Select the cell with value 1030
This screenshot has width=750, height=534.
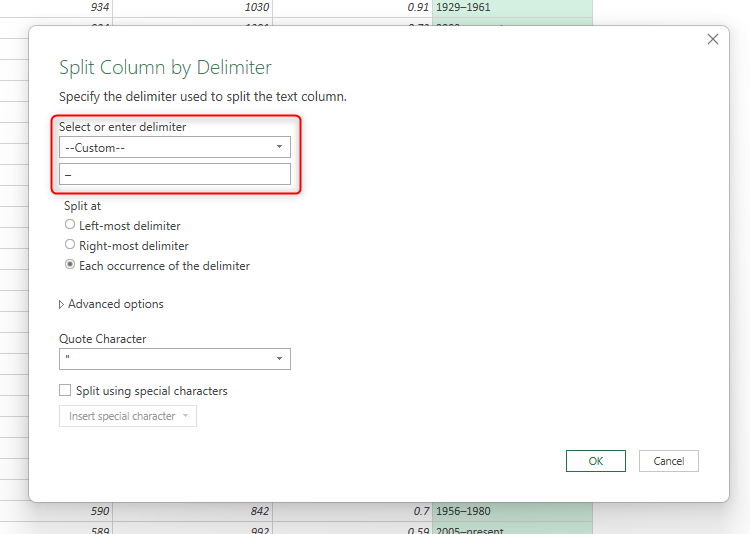click(193, 7)
